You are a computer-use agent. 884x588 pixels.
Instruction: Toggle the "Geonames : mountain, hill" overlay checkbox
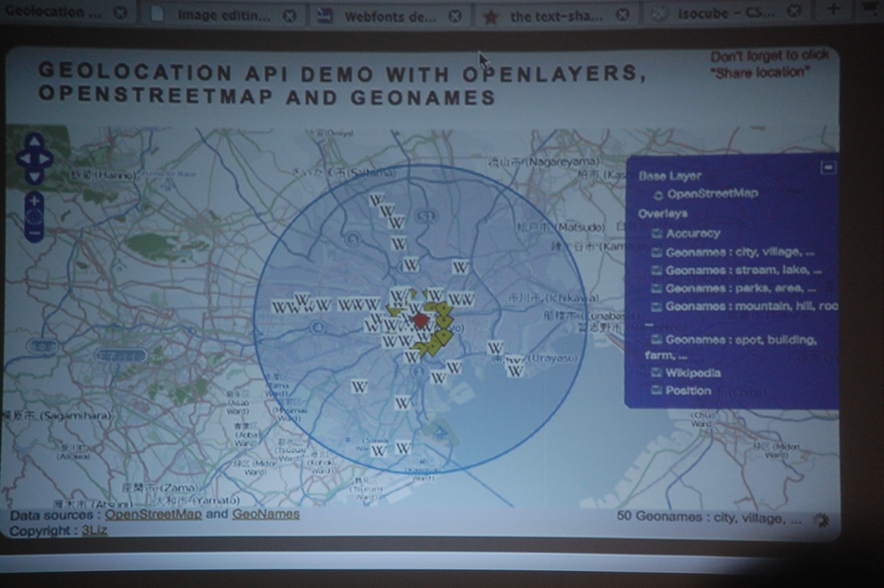[657, 307]
